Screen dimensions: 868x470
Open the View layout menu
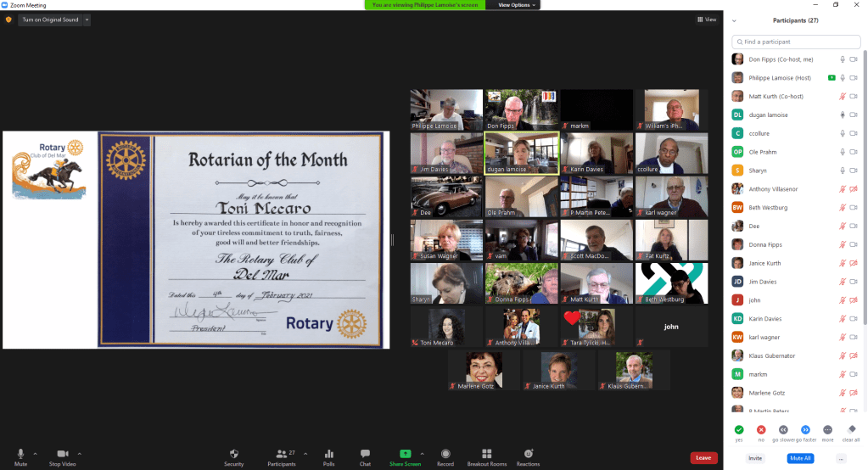pos(707,20)
